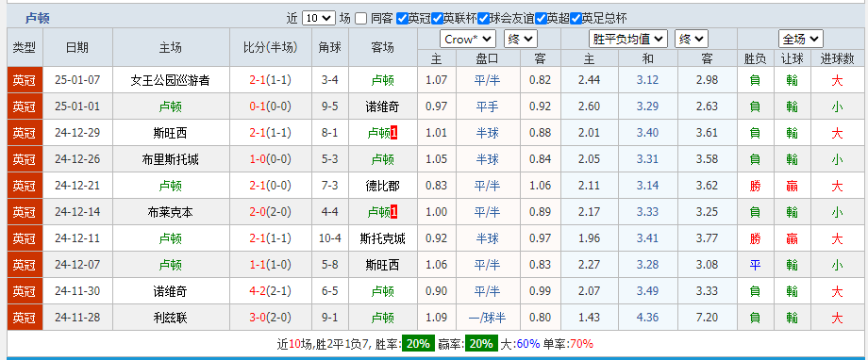
Task: Uncheck the 英联杯 checkbox
Action: (438, 18)
